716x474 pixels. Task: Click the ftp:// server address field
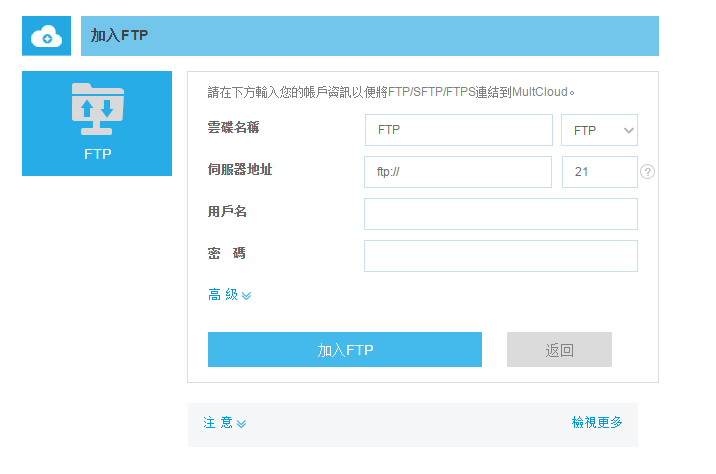458,172
